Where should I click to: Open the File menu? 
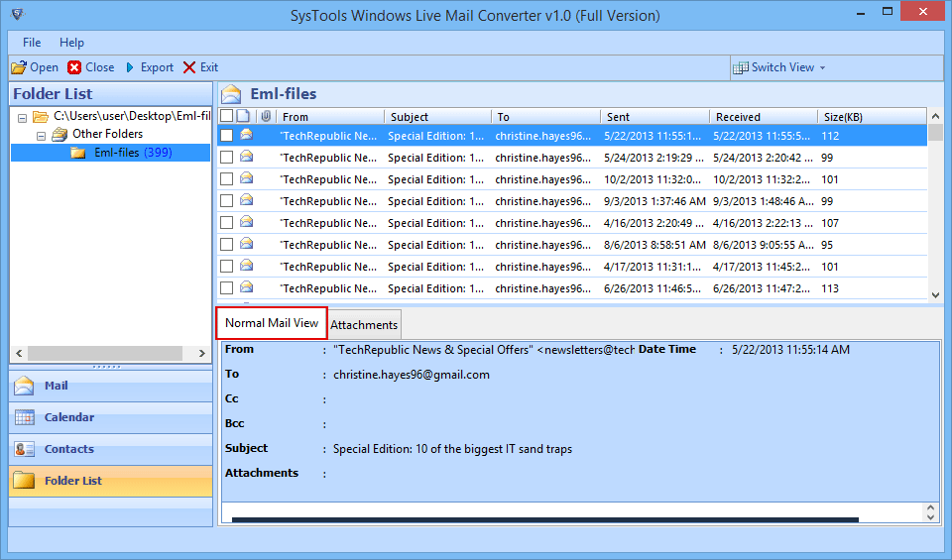pyautogui.click(x=32, y=43)
